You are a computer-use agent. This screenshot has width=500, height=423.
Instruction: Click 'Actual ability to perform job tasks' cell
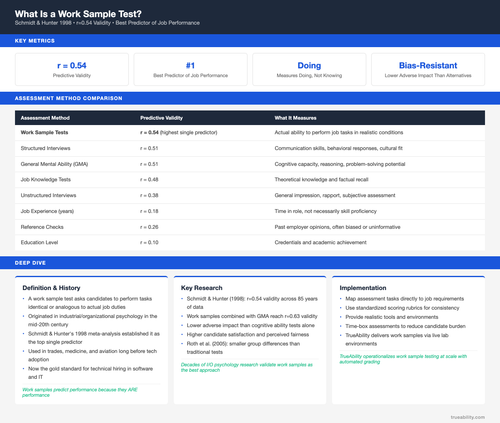339,132
